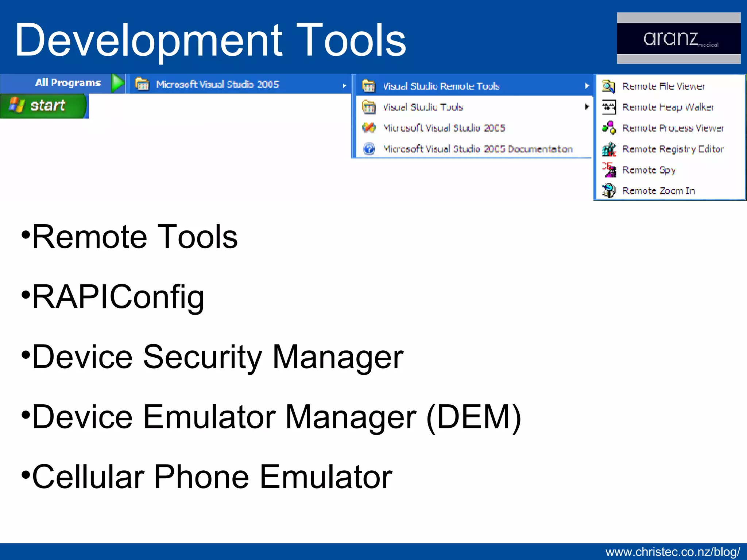Image resolution: width=747 pixels, height=560 pixels.
Task: Click the Microsoft Visual Studio 2005 folder icon
Action: point(142,84)
